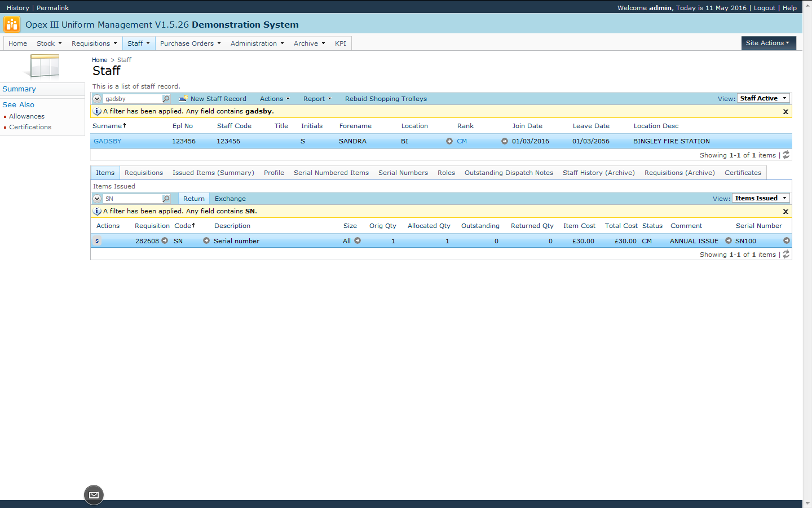Click the History link
Image resolution: width=812 pixels, height=508 pixels.
click(x=18, y=8)
